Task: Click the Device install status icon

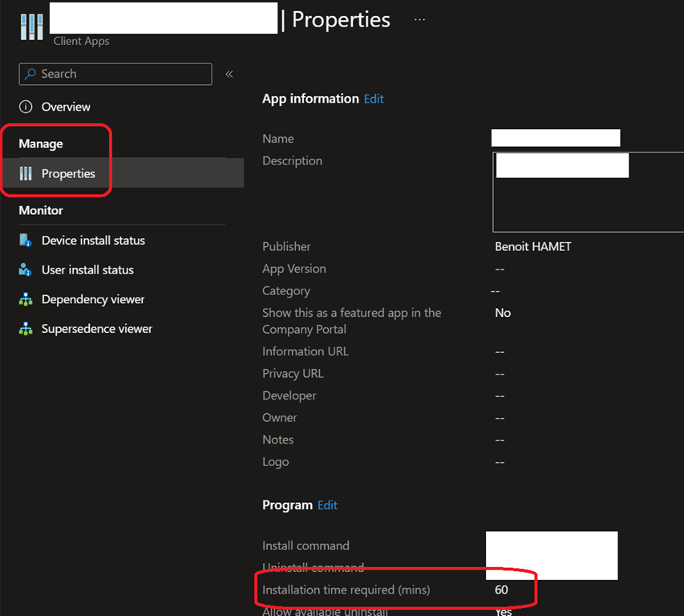Action: coord(26,240)
